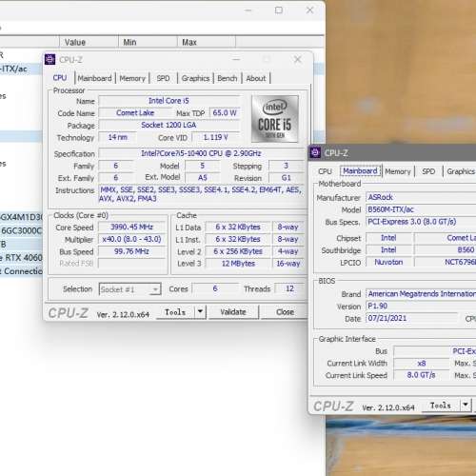476x476 pixels.
Task: Click the Core Speed value 3990.45 MHz
Action: pyautogui.click(x=132, y=227)
